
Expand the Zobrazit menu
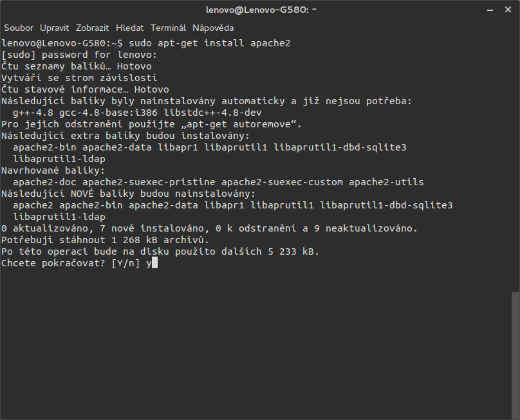[93, 28]
